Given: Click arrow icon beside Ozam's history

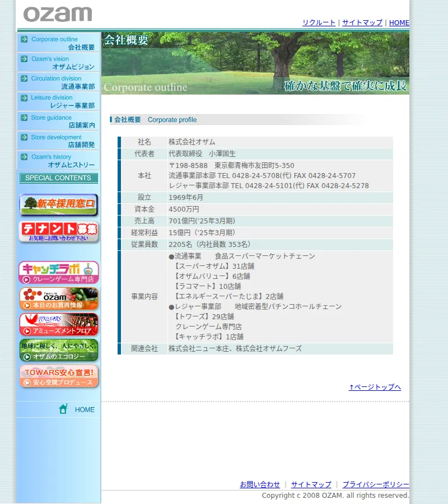Looking at the screenshot, I should point(24,157).
